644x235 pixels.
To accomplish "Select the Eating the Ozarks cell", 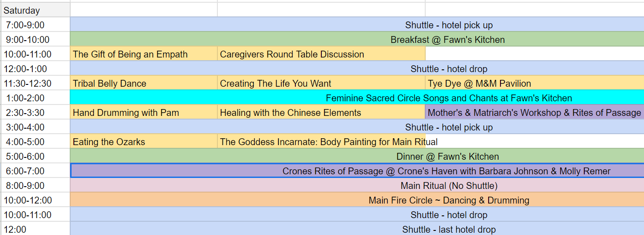I will 144,141.
